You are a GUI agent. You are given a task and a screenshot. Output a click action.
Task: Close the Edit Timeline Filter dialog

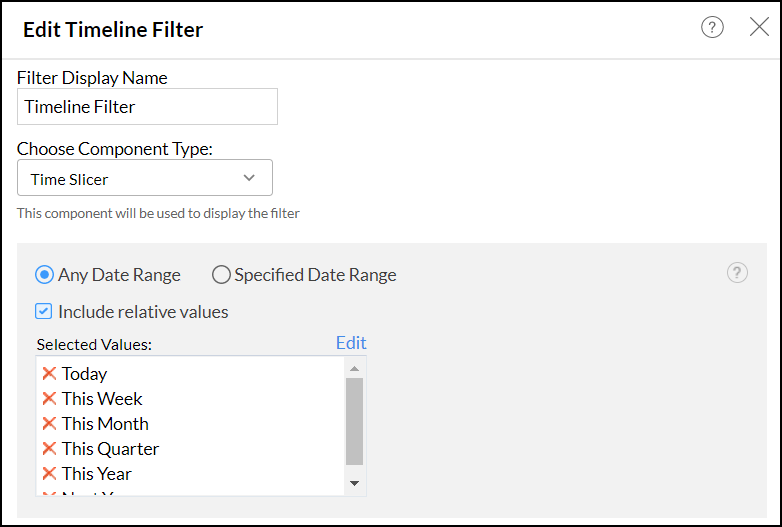click(x=759, y=28)
